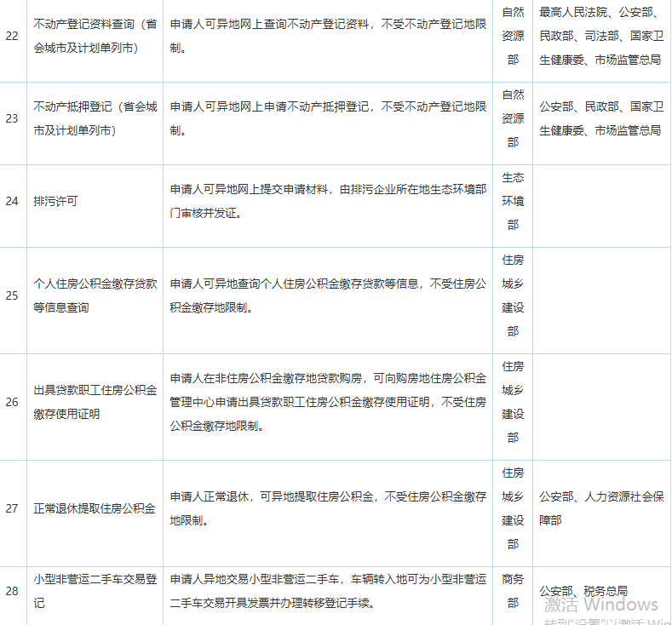Select row number 26 cell
The height and width of the screenshot is (625, 672).
12,402
